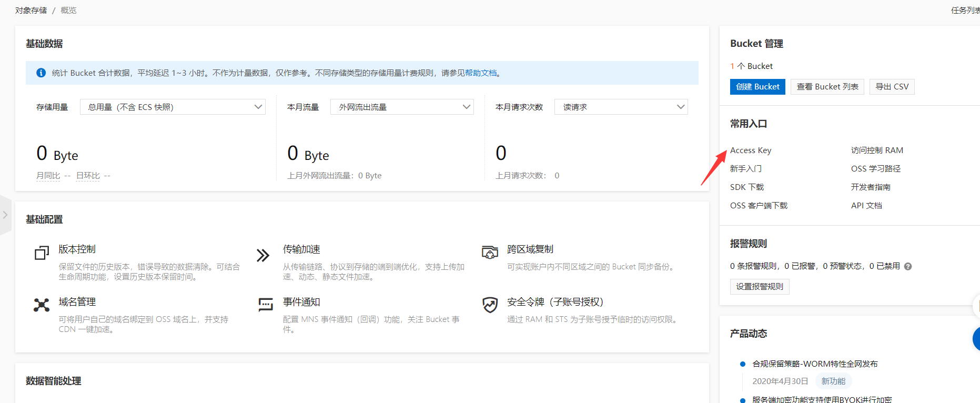Open the 本月请求次数 读请求 dropdown

point(621,107)
